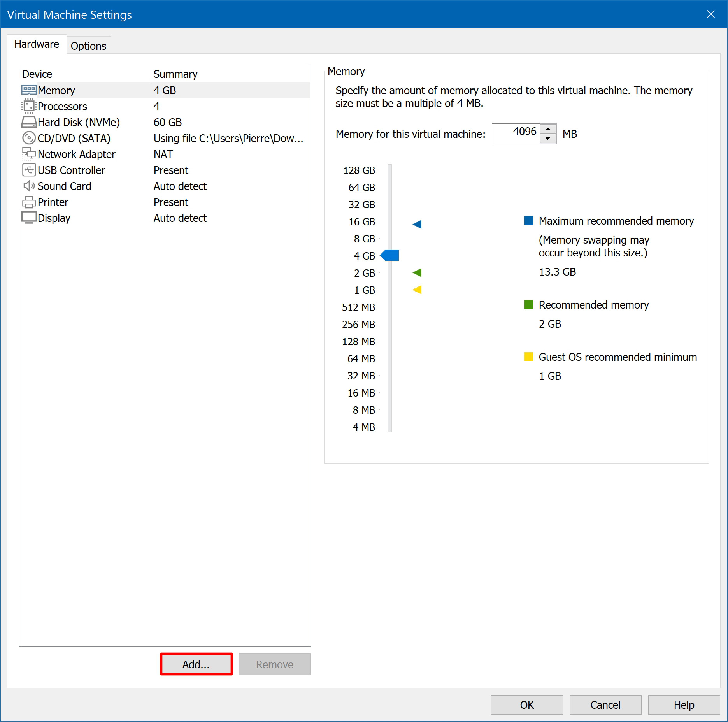
Task: Click the 128 GB slider scale label
Action: pos(359,170)
